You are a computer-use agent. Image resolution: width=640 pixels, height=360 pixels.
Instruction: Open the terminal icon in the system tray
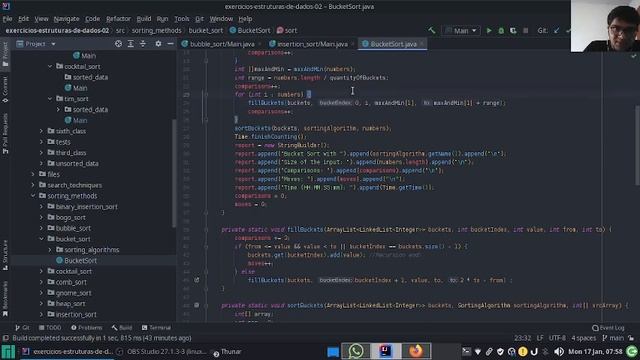pyautogui.click(x=466, y=351)
